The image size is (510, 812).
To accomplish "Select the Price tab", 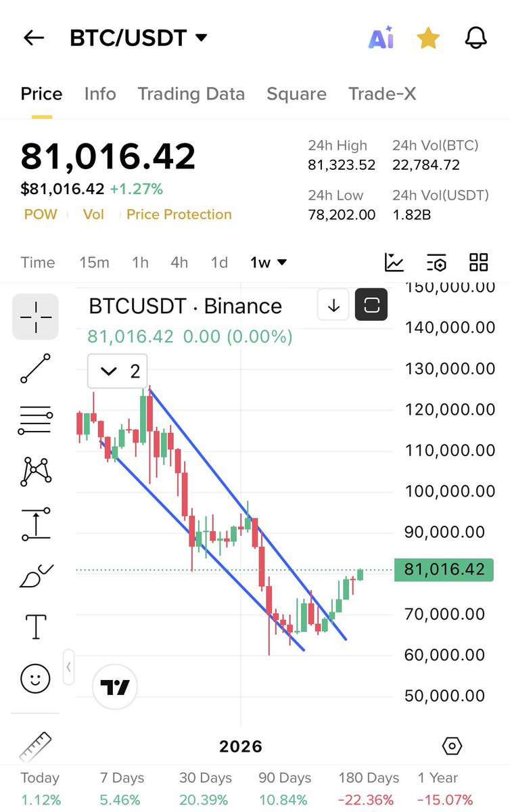I will click(41, 94).
